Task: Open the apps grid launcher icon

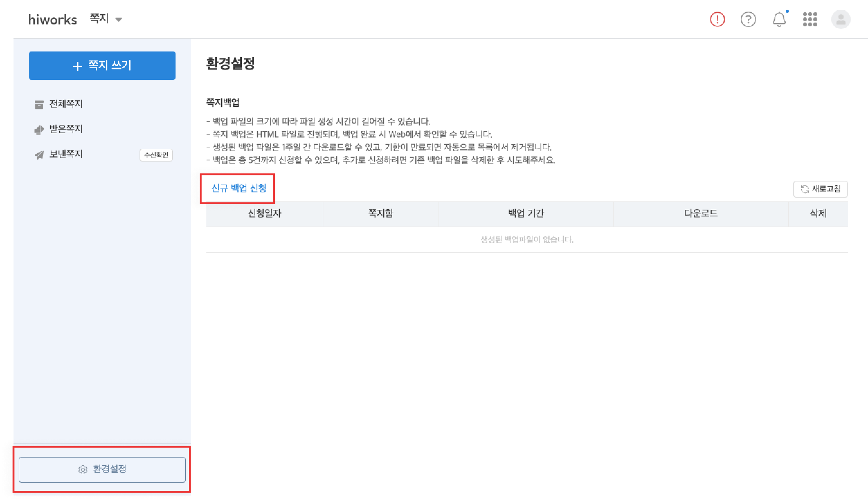Action: (810, 19)
